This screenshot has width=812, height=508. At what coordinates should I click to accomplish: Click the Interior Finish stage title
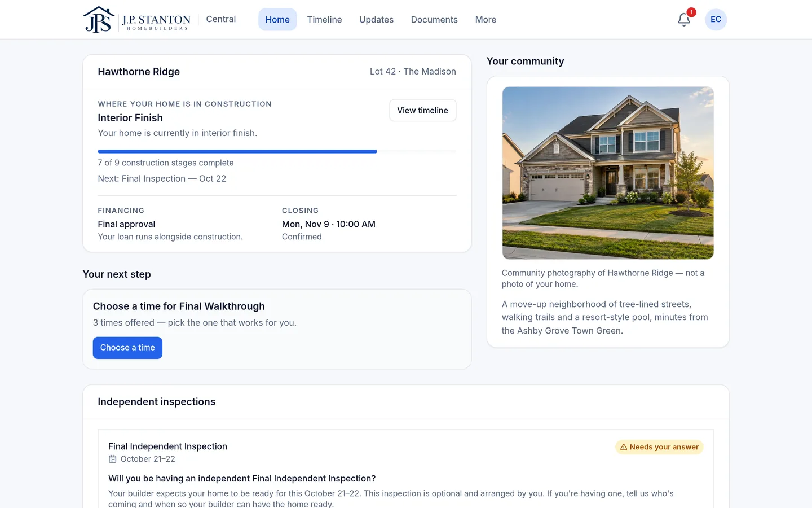pyautogui.click(x=130, y=118)
